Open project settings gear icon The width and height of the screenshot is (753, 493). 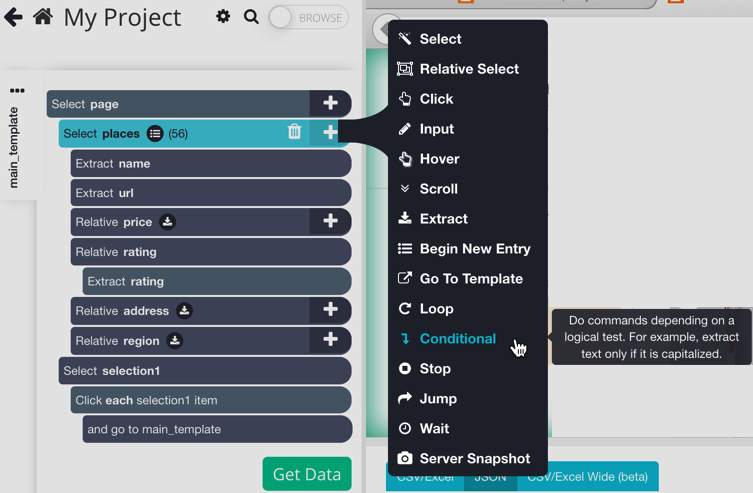point(223,17)
